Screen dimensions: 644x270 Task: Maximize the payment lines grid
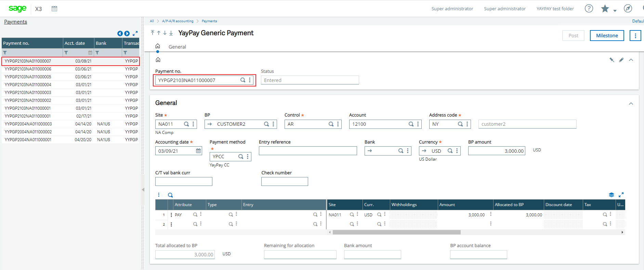coord(621,195)
